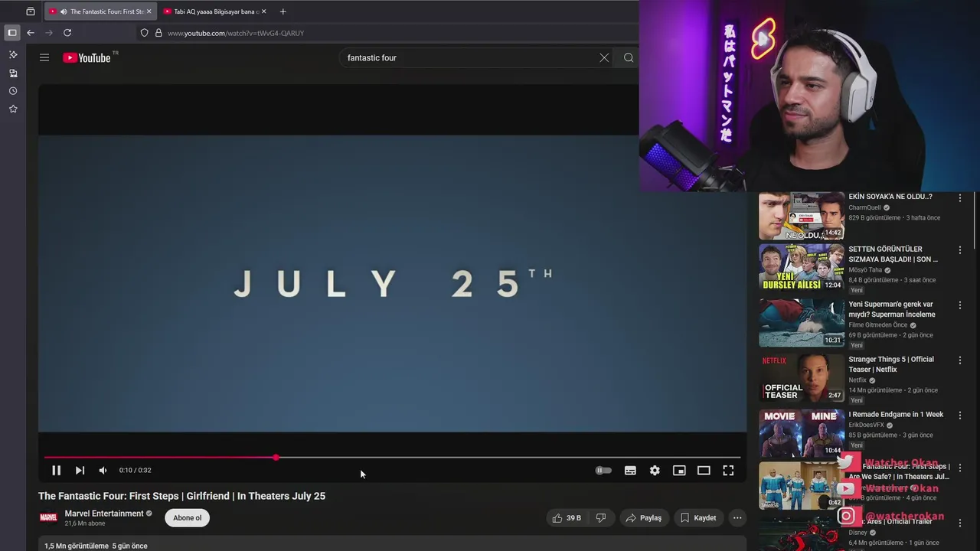Switch the video to miniplayer
Screen dimensions: 980x551
click(679, 471)
